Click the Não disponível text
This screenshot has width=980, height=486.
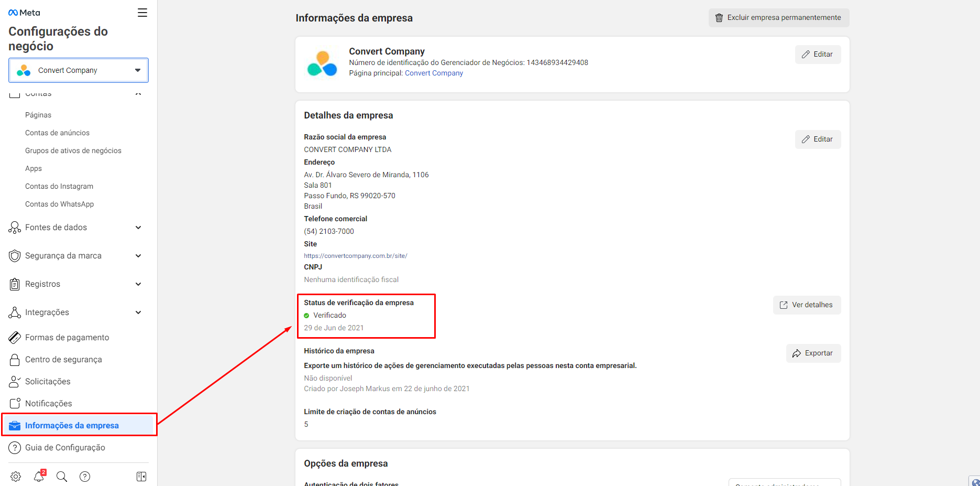pyautogui.click(x=328, y=379)
